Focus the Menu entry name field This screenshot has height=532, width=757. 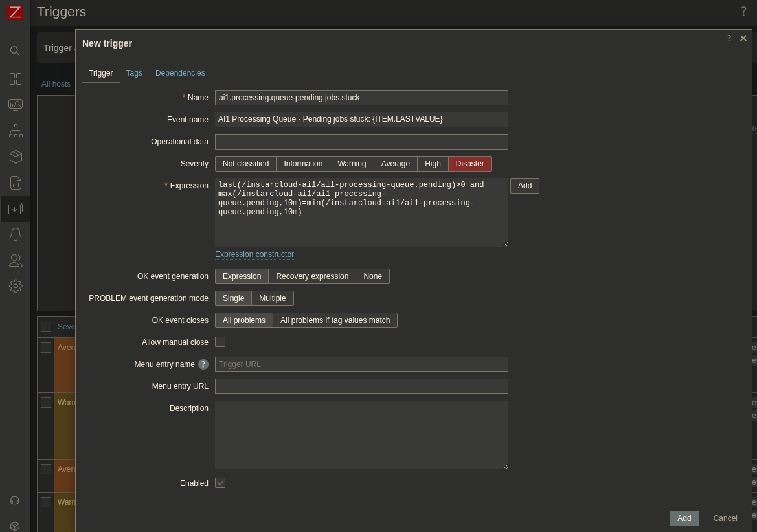coord(361,364)
